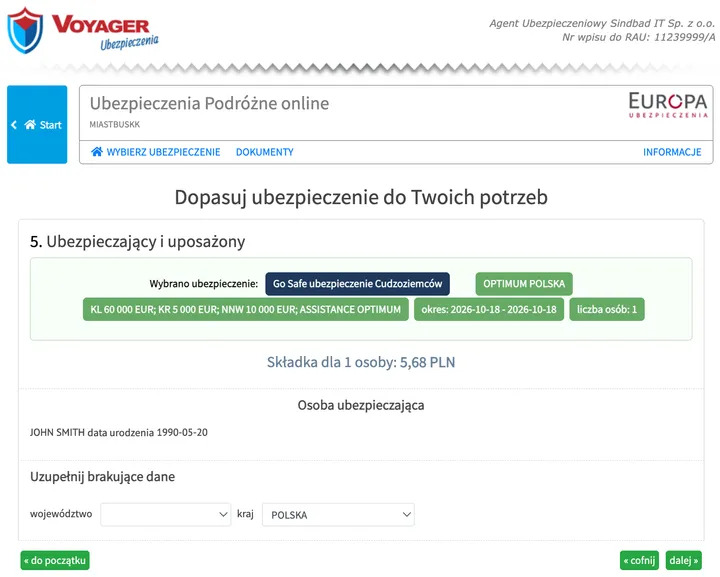The width and height of the screenshot is (720, 577).
Task: Click the Voyager shield logo
Action: point(25,30)
